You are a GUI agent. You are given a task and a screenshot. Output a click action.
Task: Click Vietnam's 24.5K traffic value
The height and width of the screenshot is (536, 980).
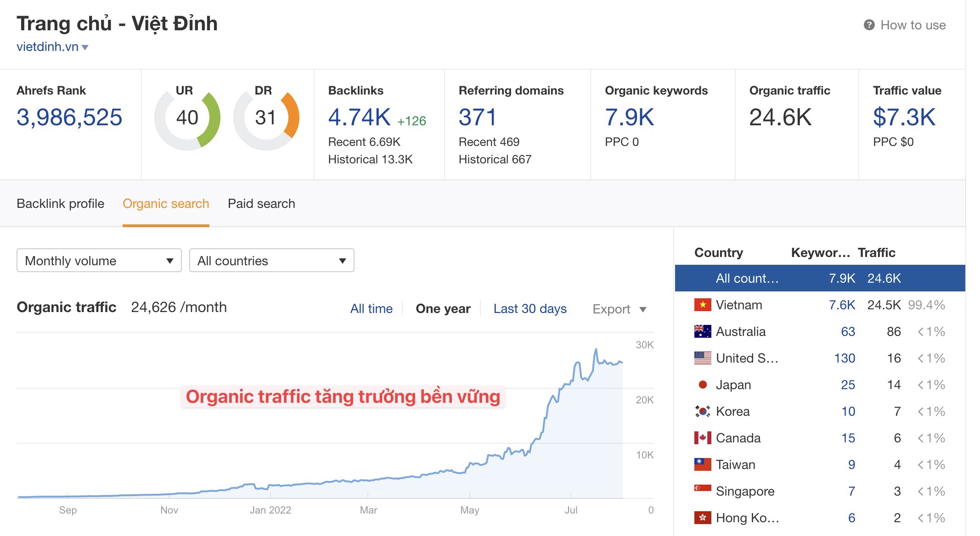tap(884, 305)
